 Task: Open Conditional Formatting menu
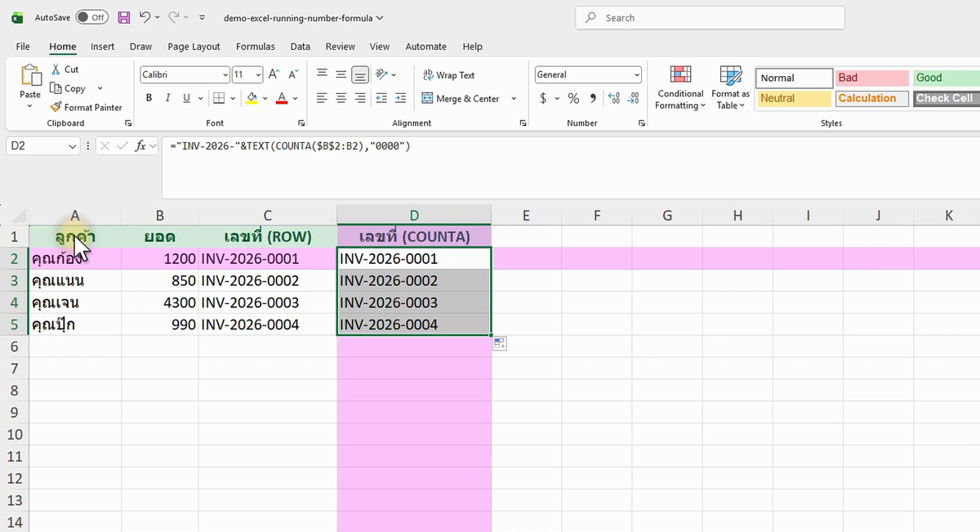[680, 87]
